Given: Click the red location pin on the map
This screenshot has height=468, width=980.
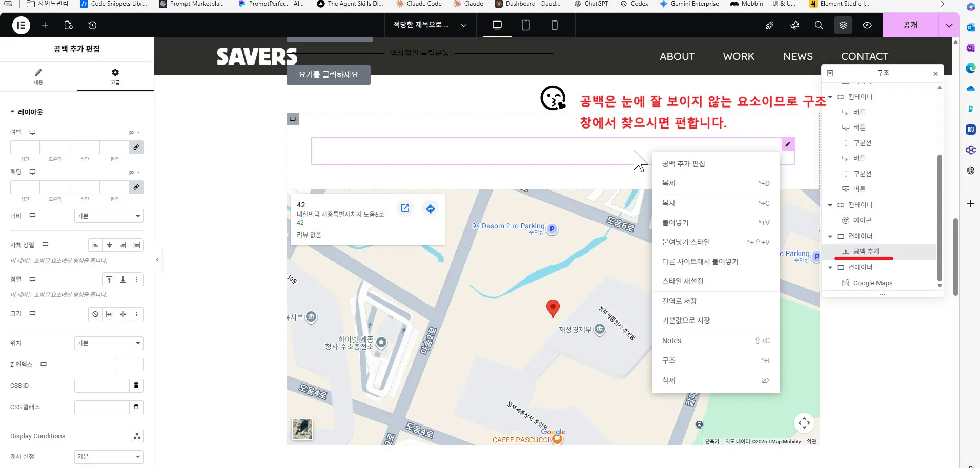Looking at the screenshot, I should point(553,308).
